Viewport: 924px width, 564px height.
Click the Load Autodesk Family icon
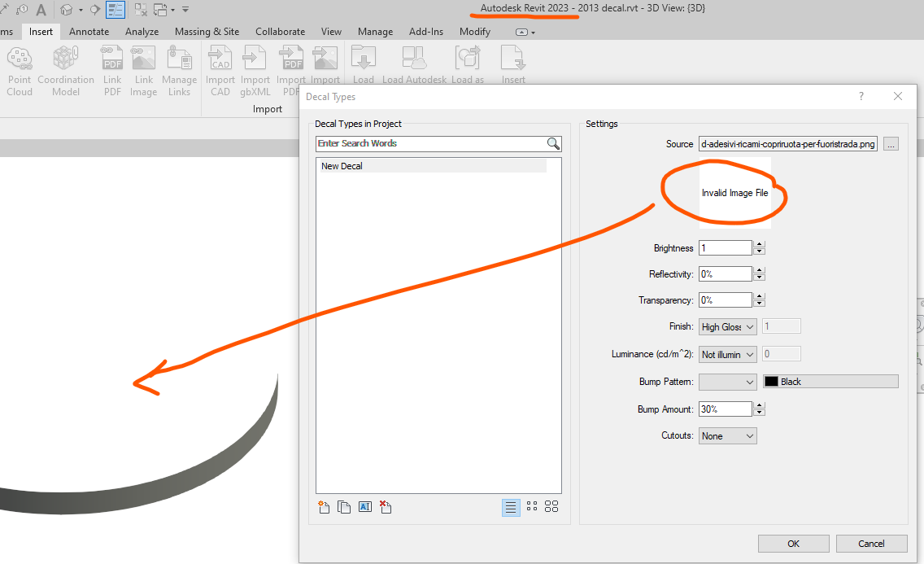[414, 59]
